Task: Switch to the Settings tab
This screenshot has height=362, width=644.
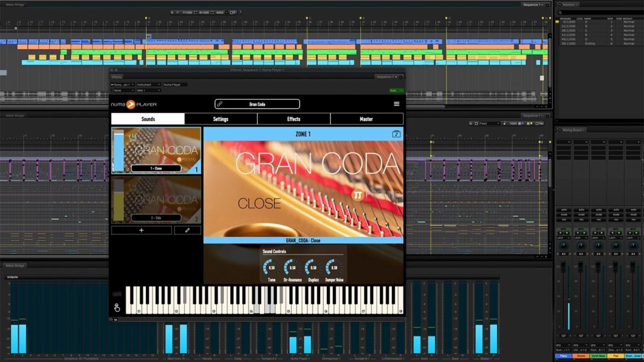Action: [x=221, y=119]
